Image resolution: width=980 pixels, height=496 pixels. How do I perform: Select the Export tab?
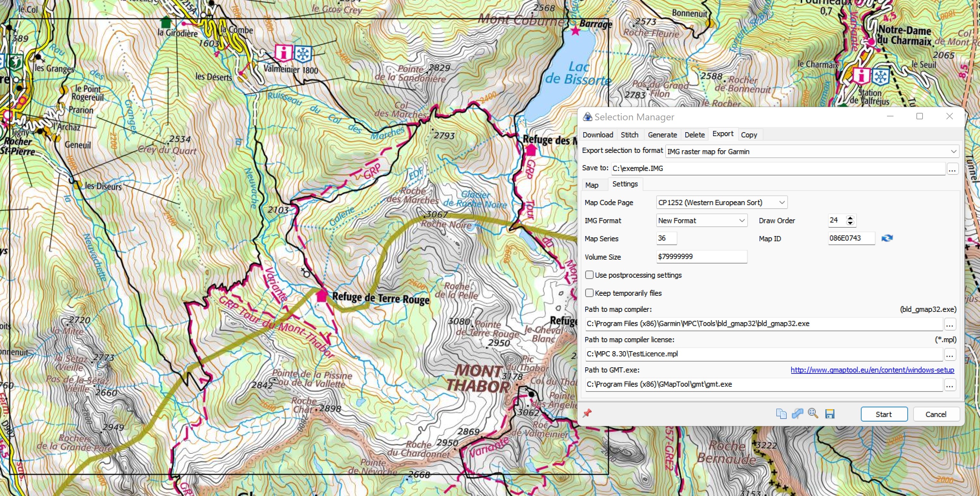(x=723, y=134)
